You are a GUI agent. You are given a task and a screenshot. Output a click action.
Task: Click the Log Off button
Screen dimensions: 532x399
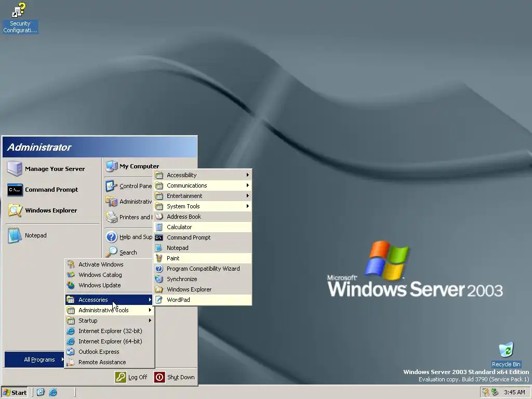[131, 377]
